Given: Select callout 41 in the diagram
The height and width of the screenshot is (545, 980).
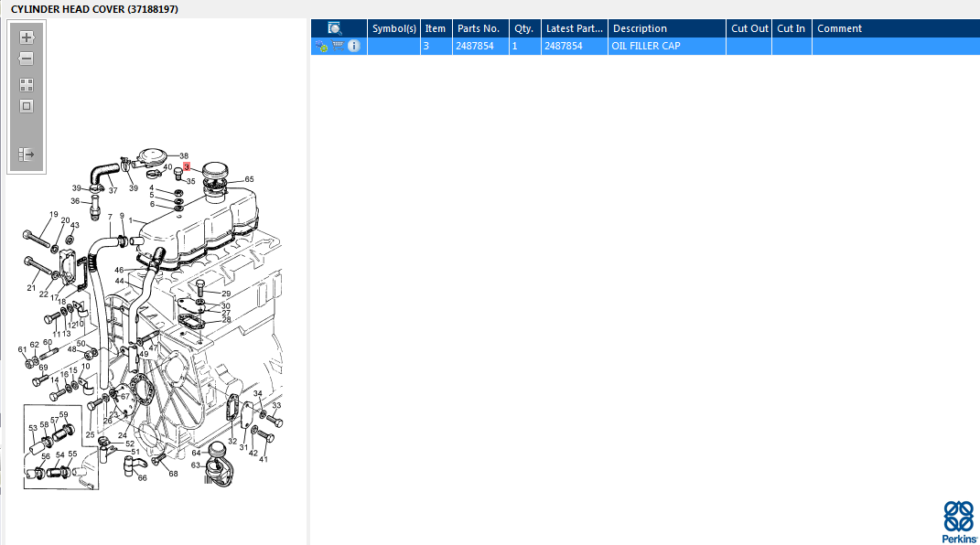Looking at the screenshot, I should point(264,459).
